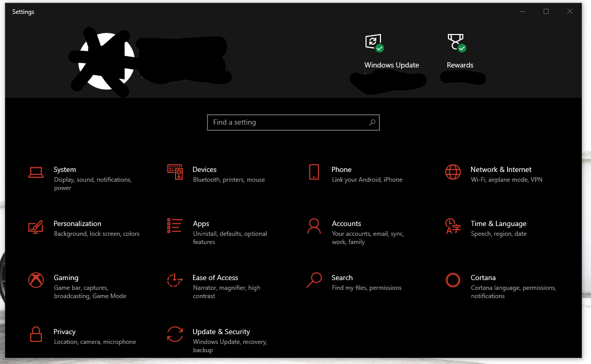
Task: Click 'Windows Update, recovery, backup' description
Action: (x=230, y=346)
